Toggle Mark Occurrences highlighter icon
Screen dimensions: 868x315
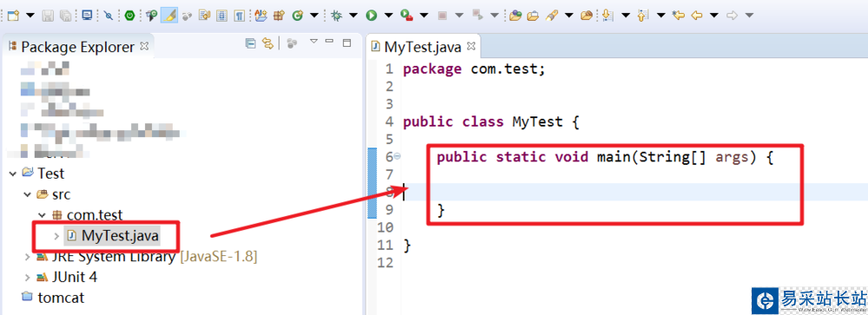tap(169, 15)
